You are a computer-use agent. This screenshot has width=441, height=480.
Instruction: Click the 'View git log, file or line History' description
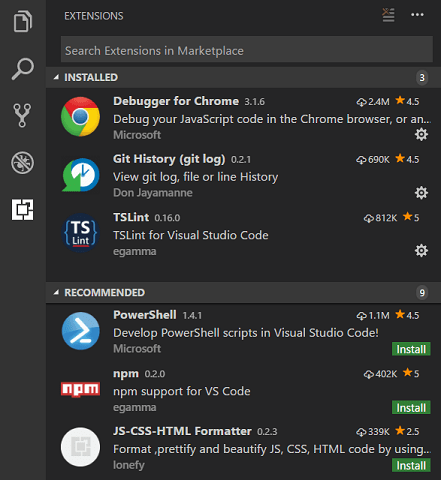tap(196, 177)
